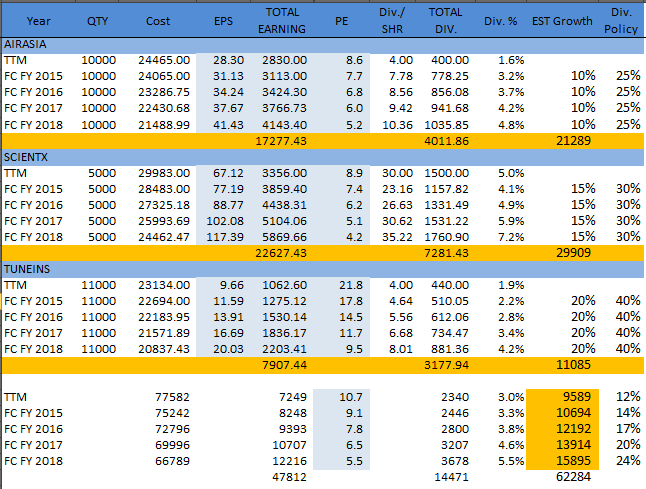The image size is (646, 489).
Task: Click the QTY column header
Action: [x=98, y=21]
